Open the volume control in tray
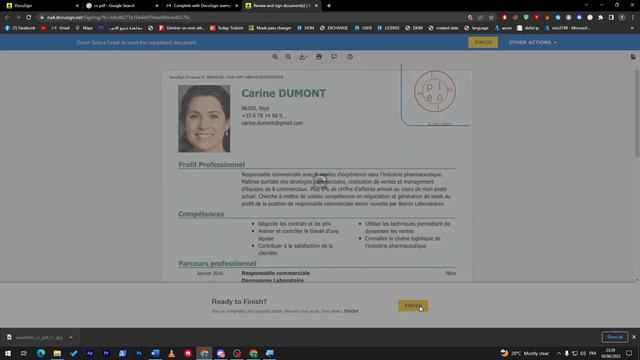The height and width of the screenshot is (360, 640). 583,353
